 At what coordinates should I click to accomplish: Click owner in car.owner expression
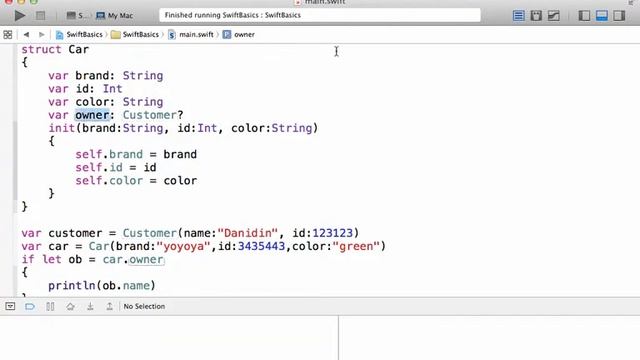pos(147,260)
